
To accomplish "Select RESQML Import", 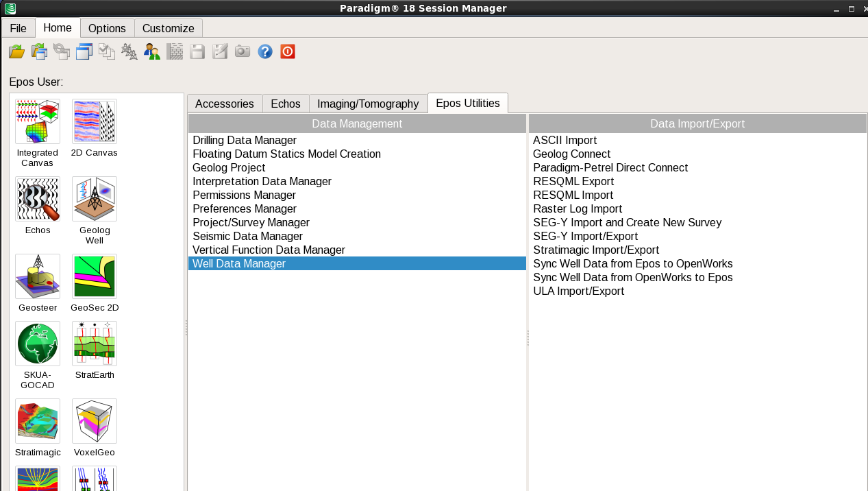I will 697,195.
